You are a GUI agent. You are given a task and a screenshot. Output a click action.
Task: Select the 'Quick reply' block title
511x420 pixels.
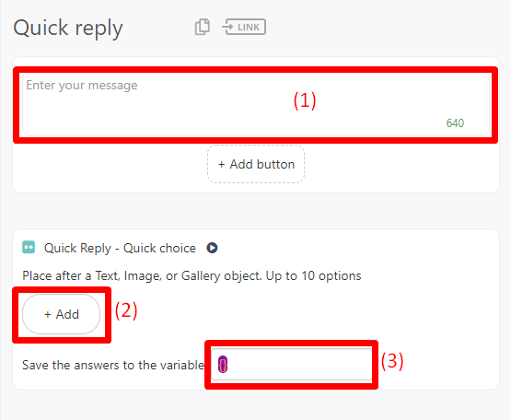(x=68, y=28)
